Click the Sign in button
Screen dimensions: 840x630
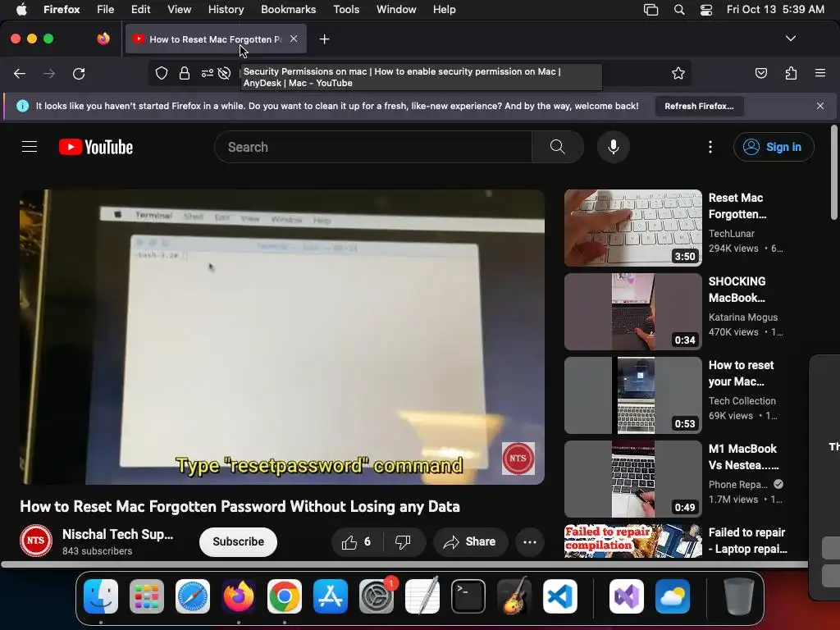(x=774, y=147)
